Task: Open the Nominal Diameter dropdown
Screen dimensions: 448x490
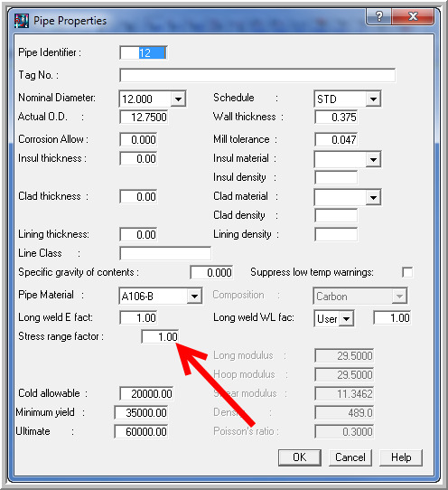Action: [178, 99]
